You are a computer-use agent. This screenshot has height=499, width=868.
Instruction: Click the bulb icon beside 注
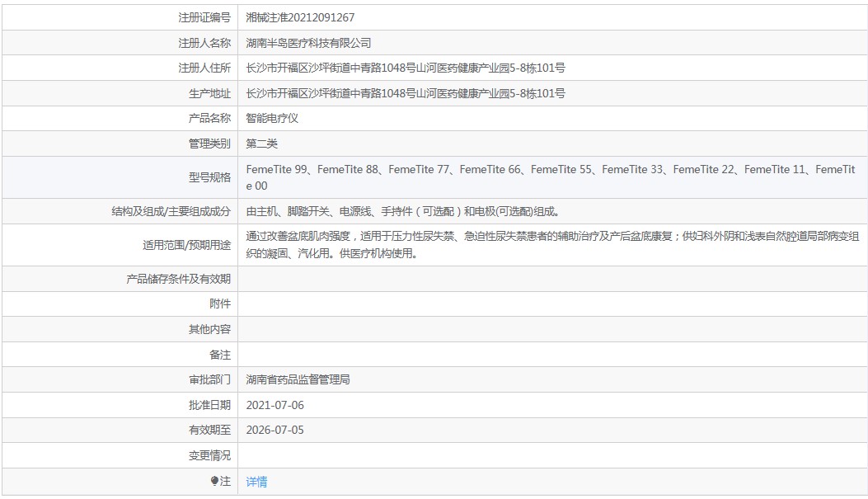pyautogui.click(x=215, y=482)
